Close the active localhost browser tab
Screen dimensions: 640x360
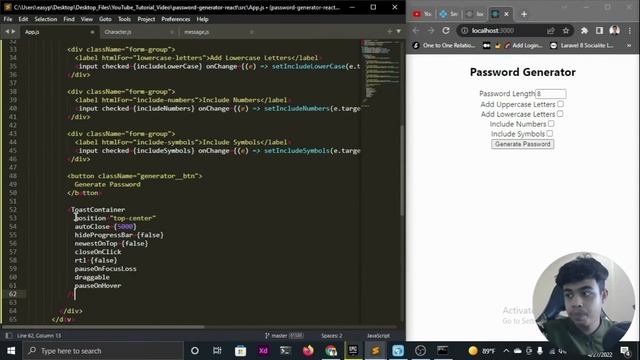[x=507, y=14]
